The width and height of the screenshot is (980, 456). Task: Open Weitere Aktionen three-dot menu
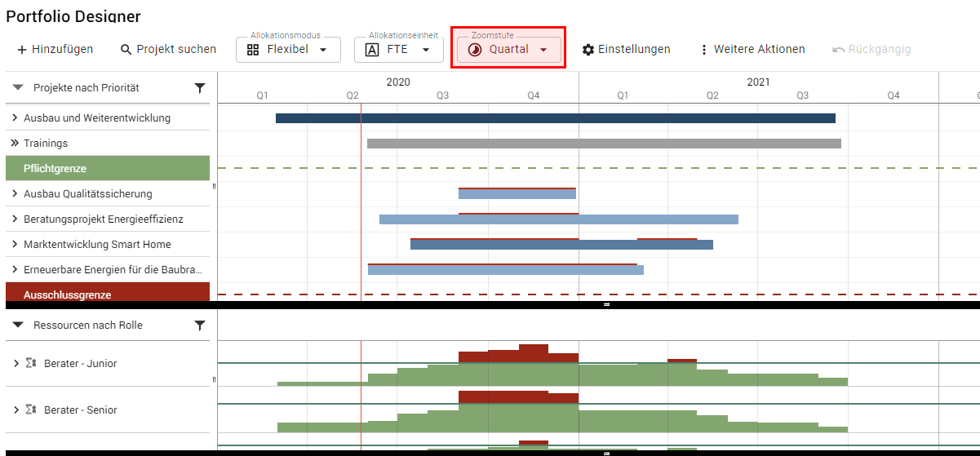(x=703, y=50)
